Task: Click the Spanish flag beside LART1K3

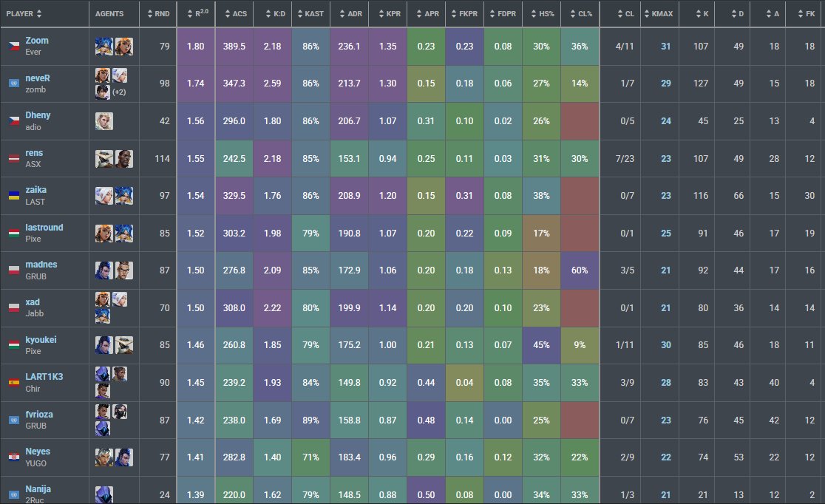Action: 14,383
